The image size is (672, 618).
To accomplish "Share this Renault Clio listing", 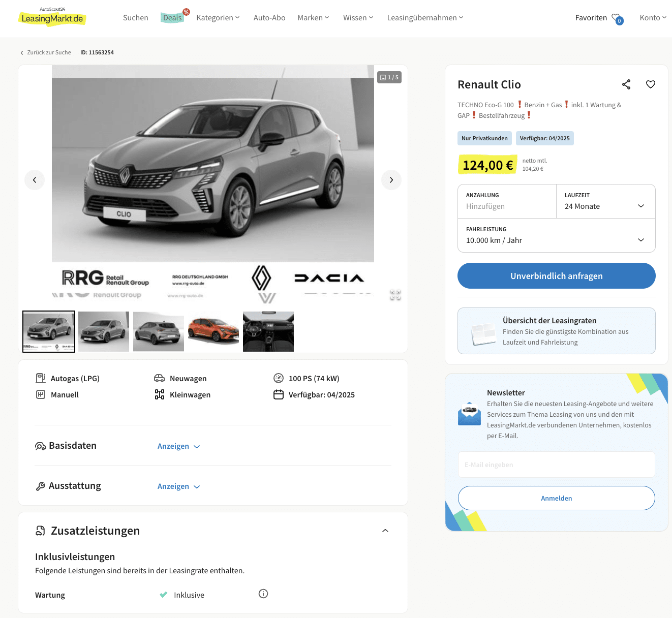I will (x=626, y=84).
